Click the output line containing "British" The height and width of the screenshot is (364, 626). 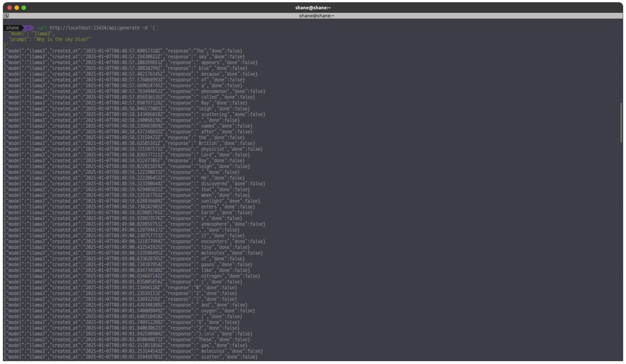[129, 143]
